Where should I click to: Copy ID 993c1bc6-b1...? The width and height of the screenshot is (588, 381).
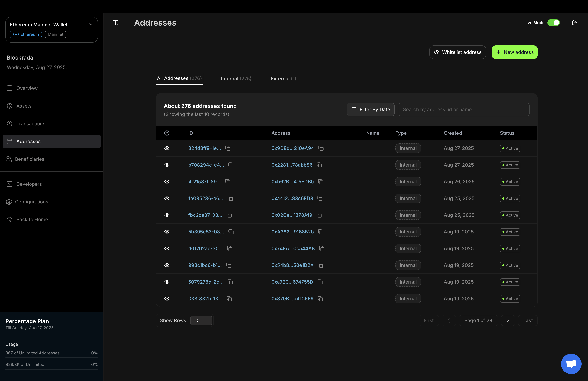pyautogui.click(x=229, y=265)
